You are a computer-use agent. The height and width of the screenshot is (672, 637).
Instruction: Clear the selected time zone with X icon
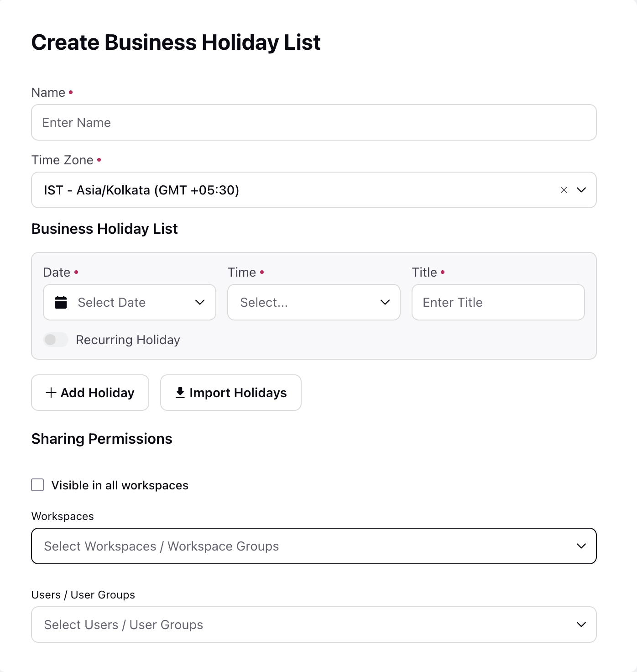click(x=564, y=190)
